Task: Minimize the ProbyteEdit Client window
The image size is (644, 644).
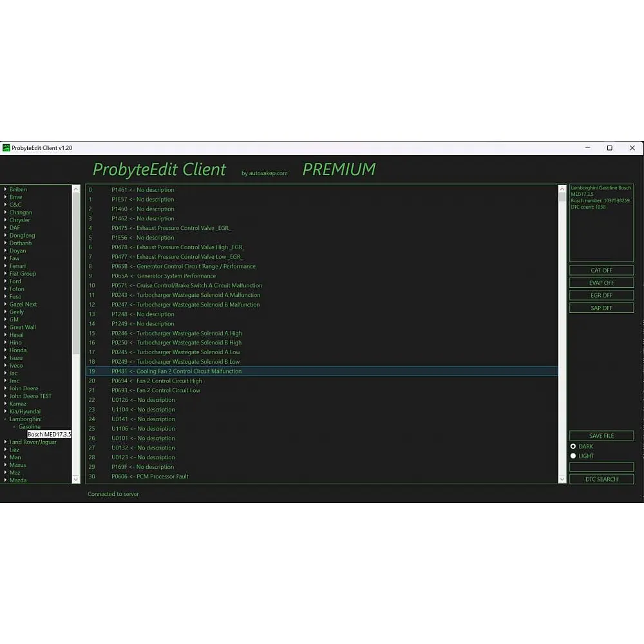Action: pyautogui.click(x=587, y=148)
